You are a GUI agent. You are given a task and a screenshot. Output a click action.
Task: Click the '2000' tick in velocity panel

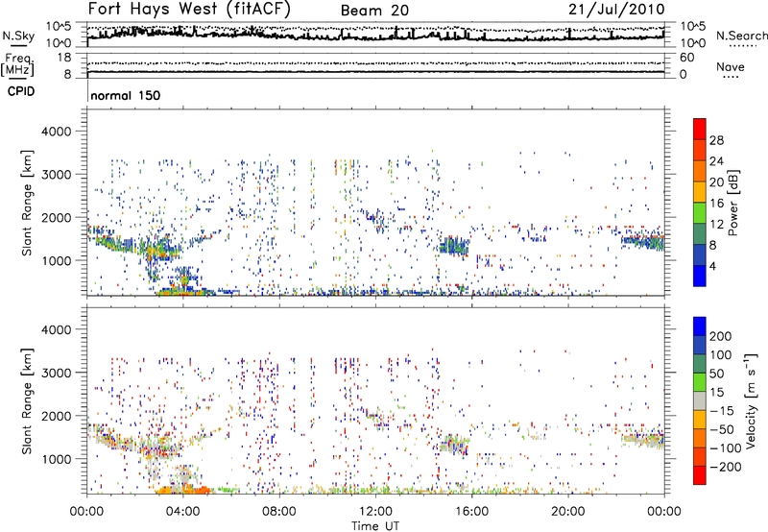(57, 416)
